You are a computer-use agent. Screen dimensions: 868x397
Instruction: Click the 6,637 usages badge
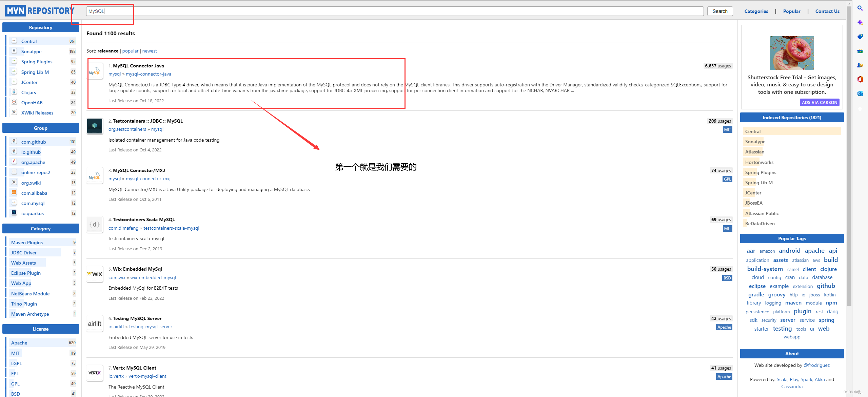[x=718, y=66]
